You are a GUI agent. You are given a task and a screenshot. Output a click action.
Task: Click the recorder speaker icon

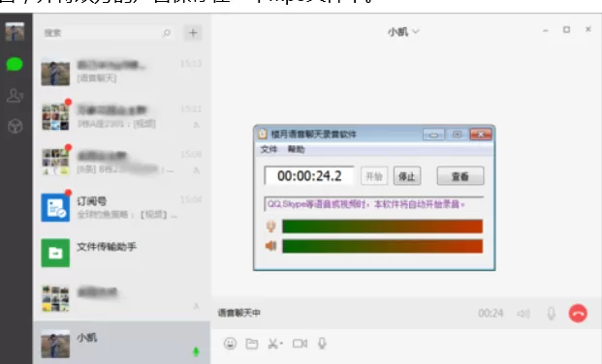coord(271,246)
